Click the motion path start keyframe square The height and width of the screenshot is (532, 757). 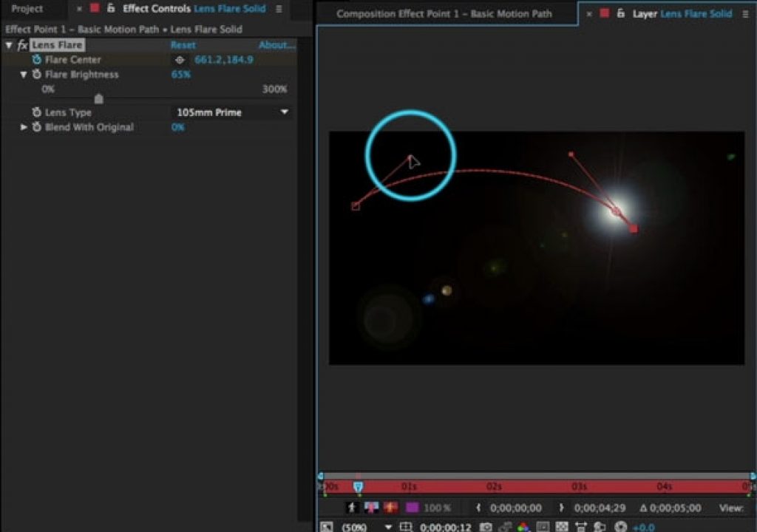pos(356,207)
